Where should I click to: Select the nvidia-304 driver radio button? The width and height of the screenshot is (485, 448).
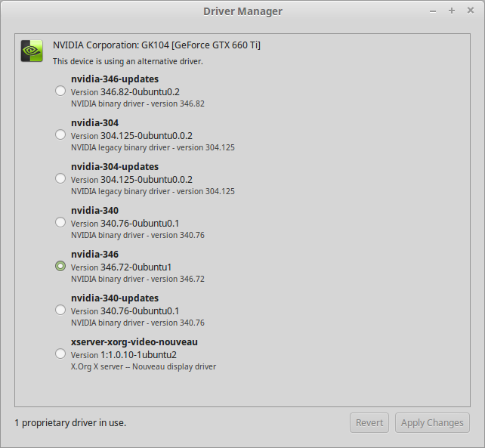point(60,135)
